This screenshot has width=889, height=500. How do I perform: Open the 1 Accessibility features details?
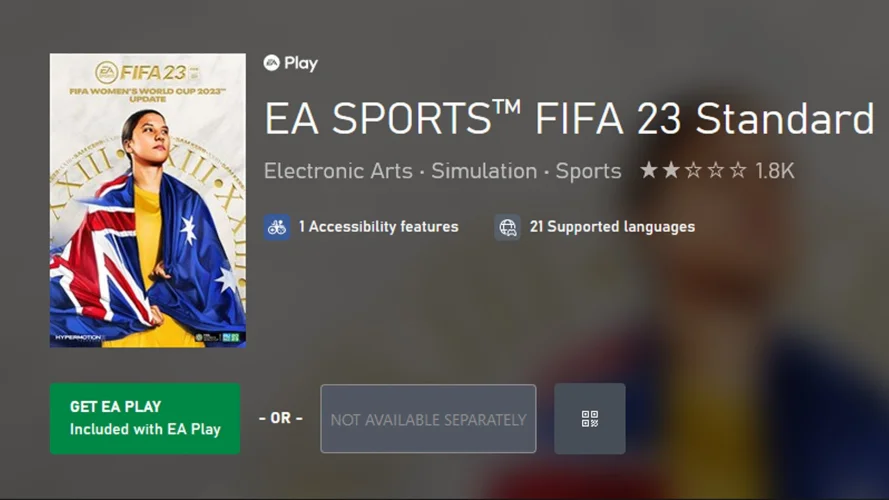click(x=378, y=227)
